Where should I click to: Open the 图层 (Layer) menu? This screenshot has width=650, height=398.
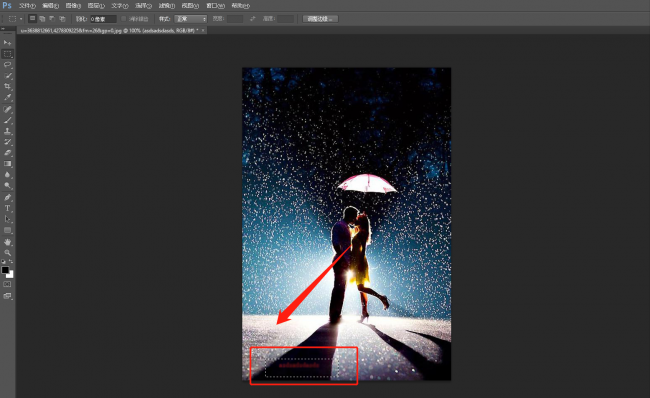click(x=96, y=6)
